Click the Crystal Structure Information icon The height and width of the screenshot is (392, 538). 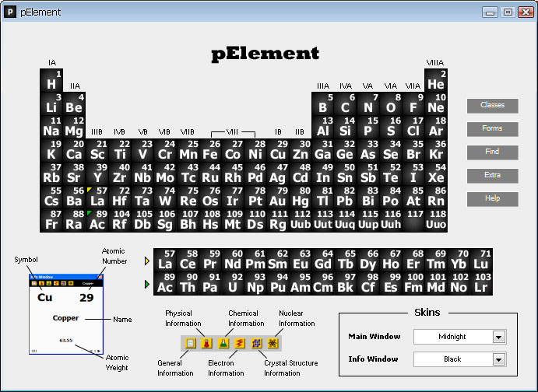[256, 343]
